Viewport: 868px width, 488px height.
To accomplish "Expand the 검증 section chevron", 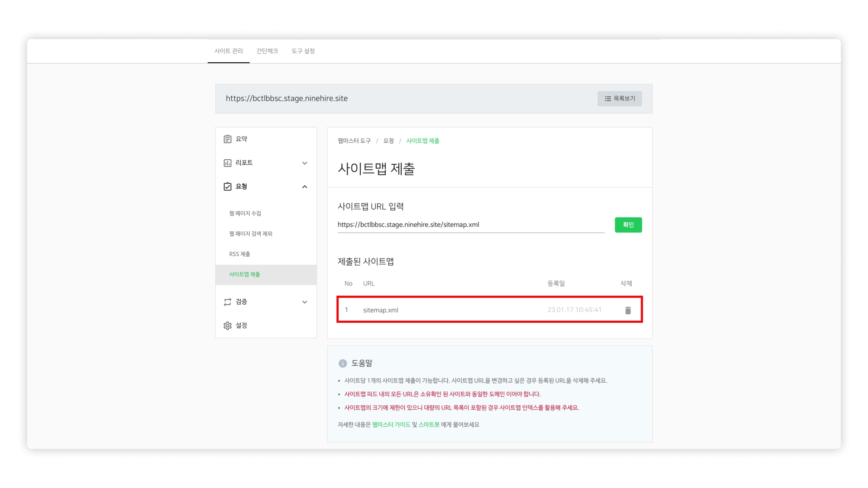I will [304, 302].
